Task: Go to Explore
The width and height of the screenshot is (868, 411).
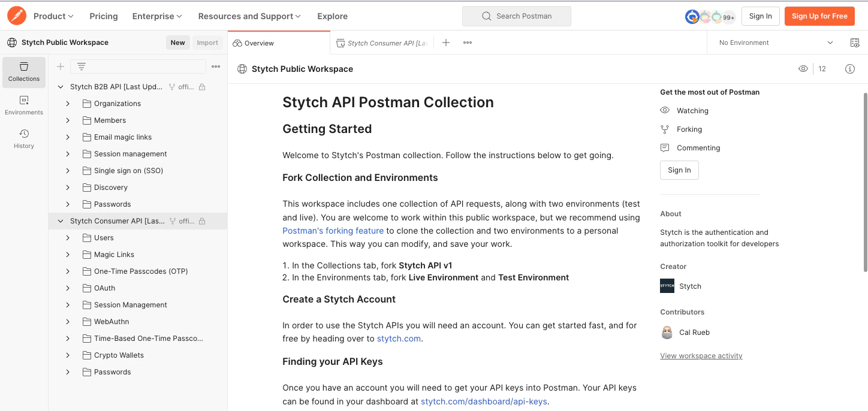Action: [x=333, y=16]
